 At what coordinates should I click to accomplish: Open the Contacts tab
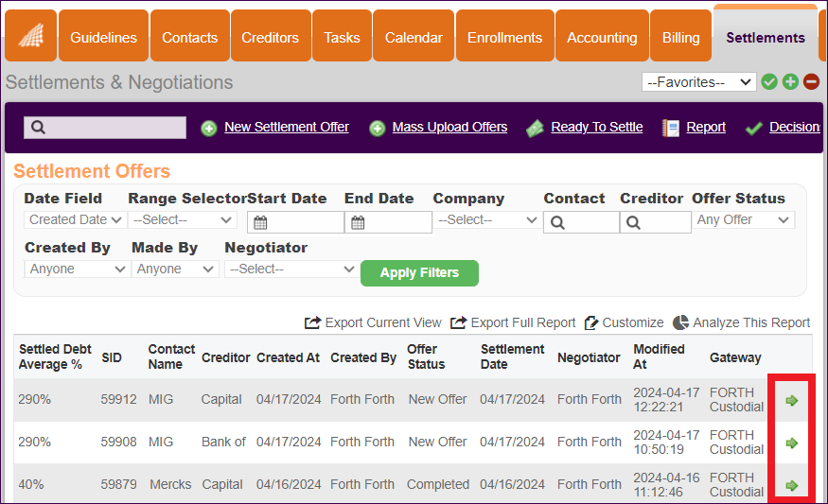189,36
